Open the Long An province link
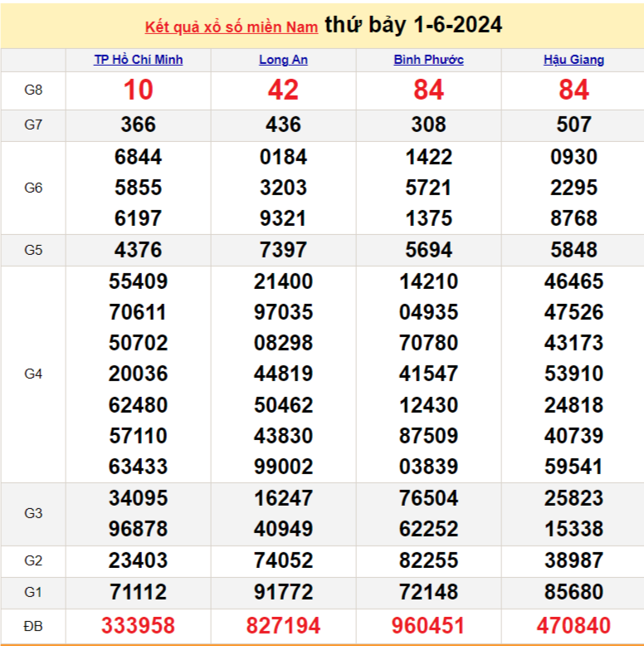 point(283,60)
